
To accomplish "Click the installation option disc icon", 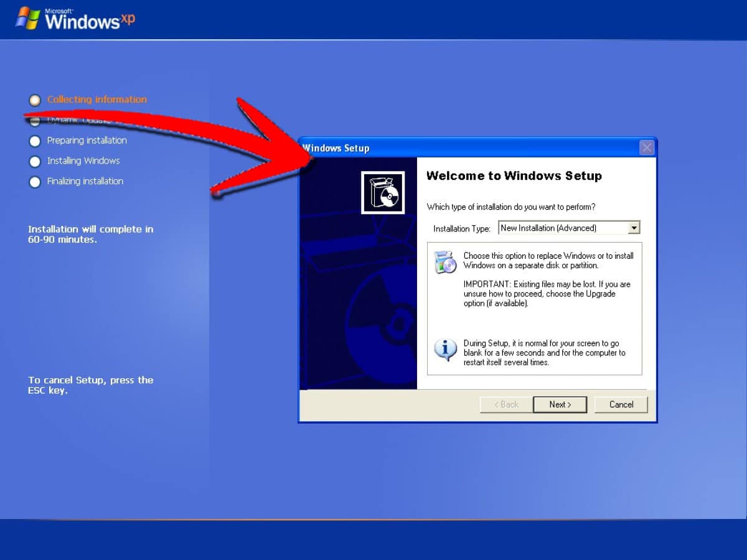I will tap(444, 261).
